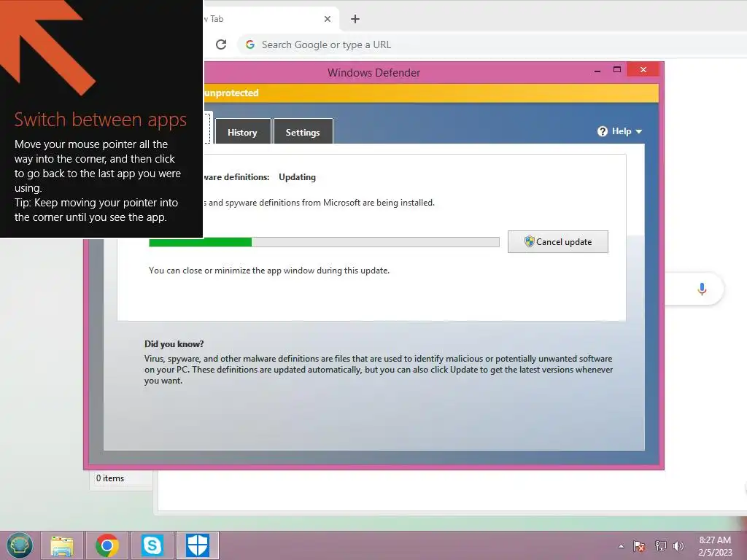Open Skype from the taskbar
Viewport: 747px width, 560px height.
pyautogui.click(x=152, y=545)
